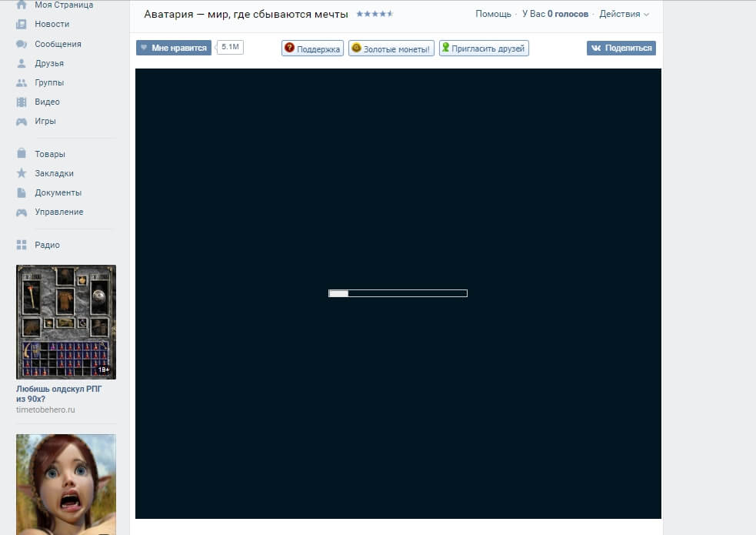The height and width of the screenshot is (535, 756).
Task: Open the Помощь link
Action: tap(493, 14)
